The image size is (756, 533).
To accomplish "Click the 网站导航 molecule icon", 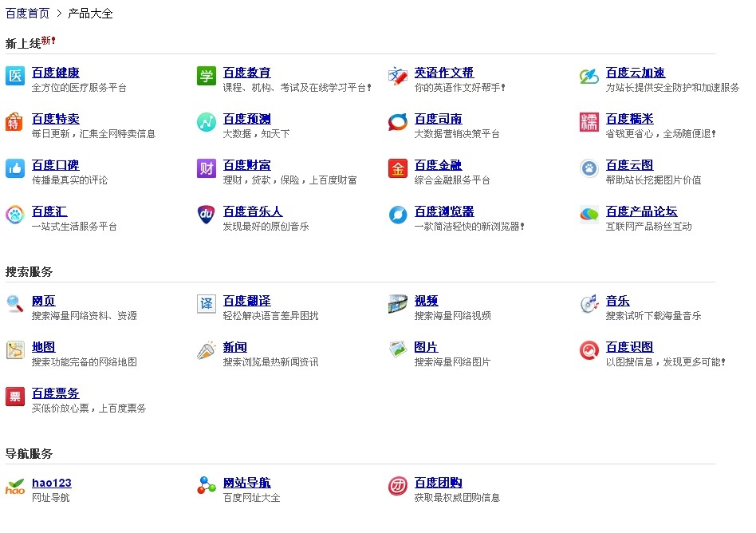I will coord(207,486).
